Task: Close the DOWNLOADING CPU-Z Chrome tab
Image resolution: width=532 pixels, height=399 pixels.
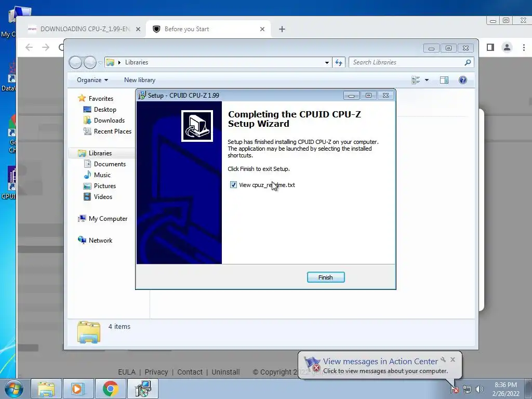Action: pyautogui.click(x=138, y=29)
